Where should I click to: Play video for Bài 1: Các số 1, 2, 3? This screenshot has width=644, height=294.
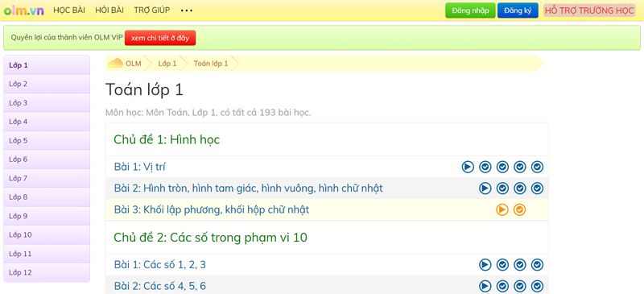click(485, 265)
